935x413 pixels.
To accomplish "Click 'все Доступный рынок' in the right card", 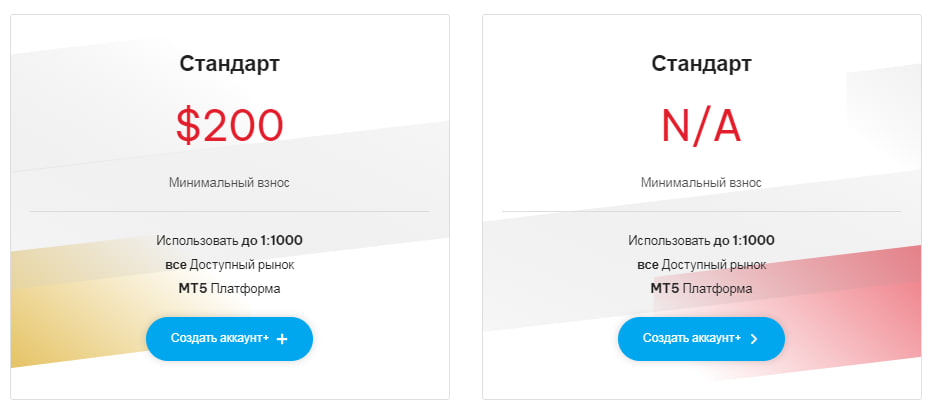I will pos(701,265).
